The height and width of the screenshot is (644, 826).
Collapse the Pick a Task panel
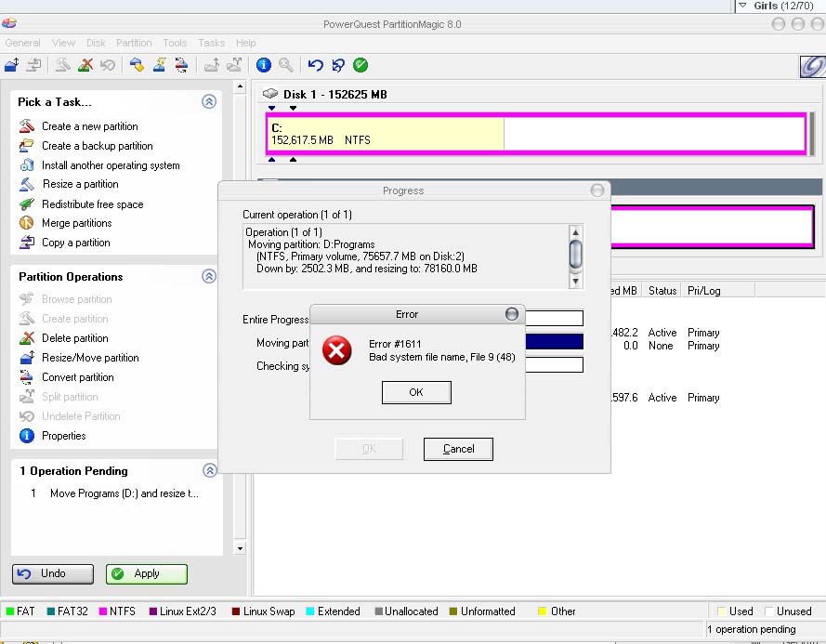pyautogui.click(x=209, y=102)
